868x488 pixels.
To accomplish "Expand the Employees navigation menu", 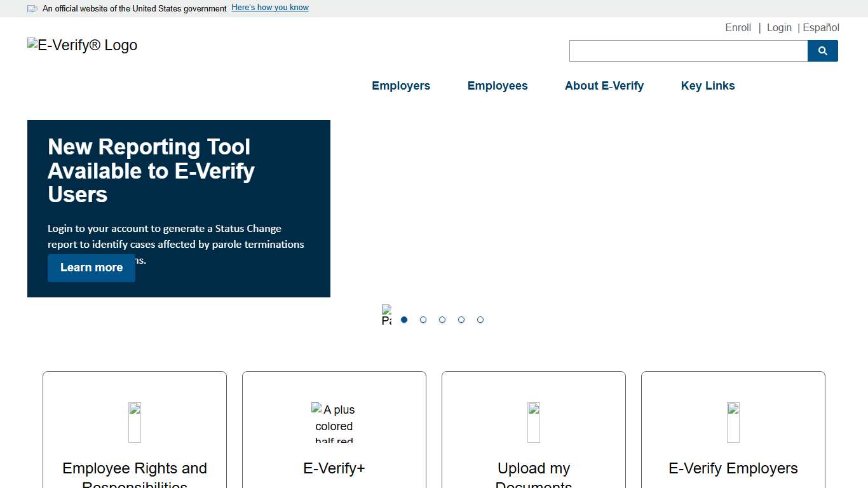I will click(498, 85).
